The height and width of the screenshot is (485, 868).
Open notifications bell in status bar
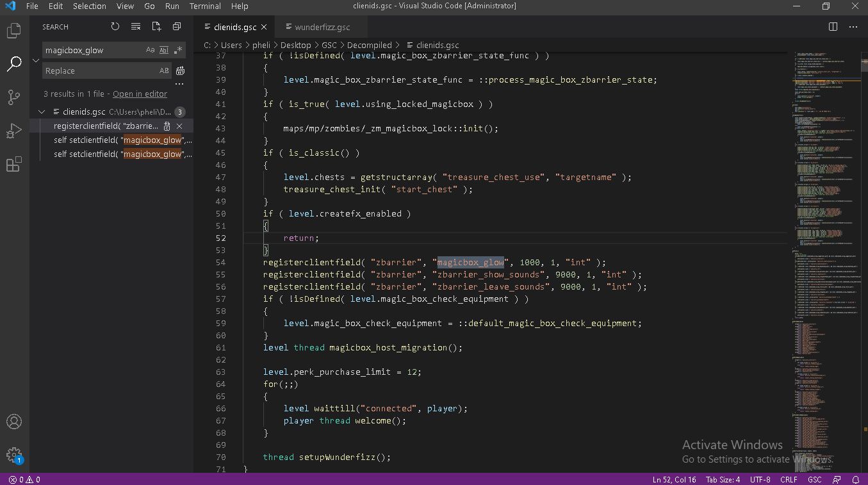point(856,479)
